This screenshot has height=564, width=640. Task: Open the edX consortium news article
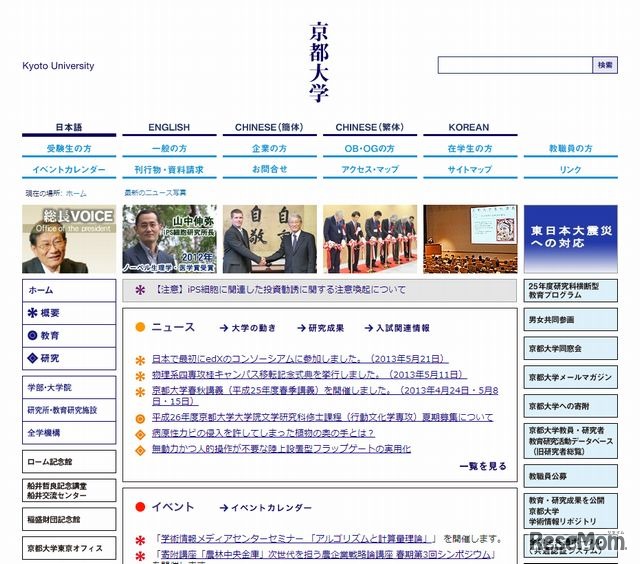tap(300, 359)
